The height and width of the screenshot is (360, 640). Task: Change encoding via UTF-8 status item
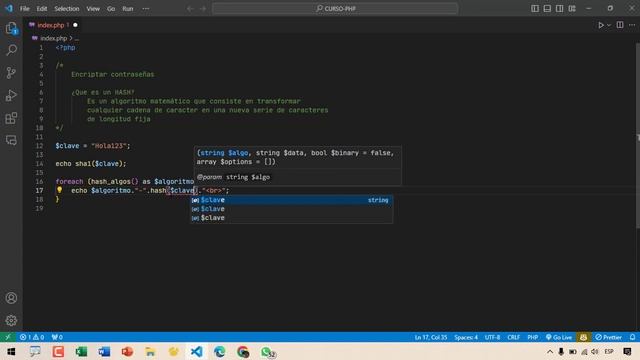click(492, 337)
